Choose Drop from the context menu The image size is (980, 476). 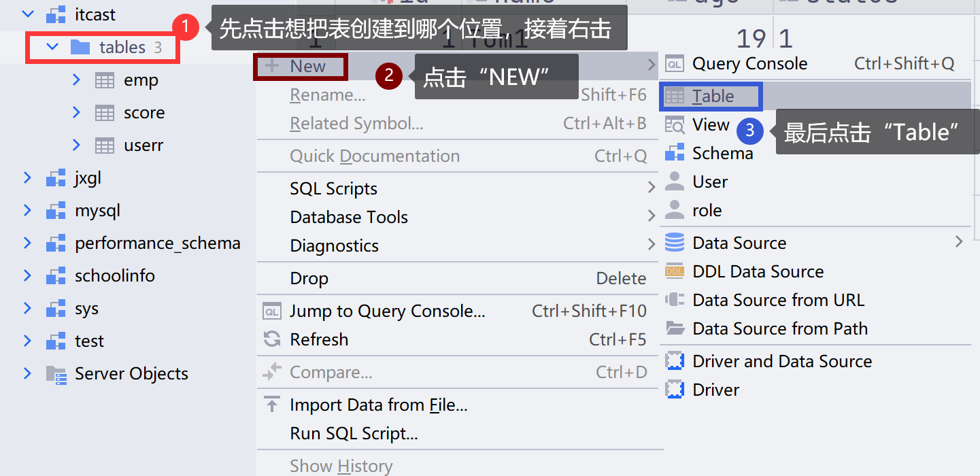click(x=457, y=278)
